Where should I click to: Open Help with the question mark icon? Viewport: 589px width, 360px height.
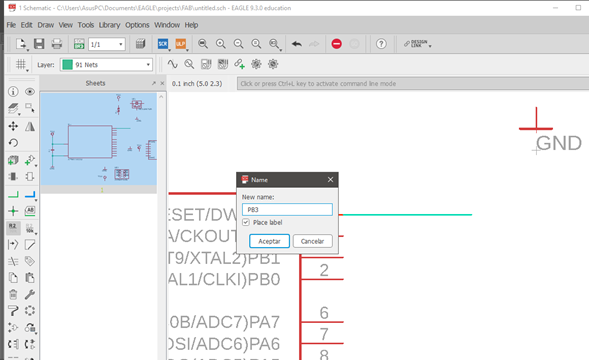(381, 44)
